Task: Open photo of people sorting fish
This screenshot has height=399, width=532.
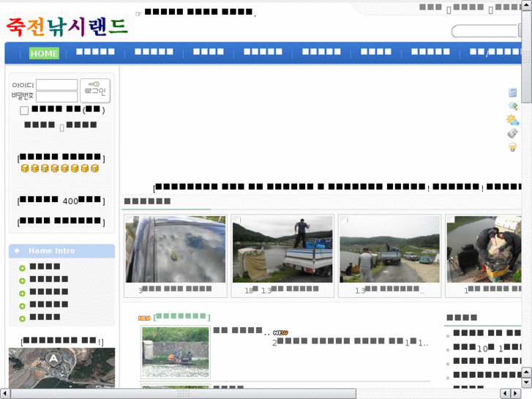Action: (484, 249)
